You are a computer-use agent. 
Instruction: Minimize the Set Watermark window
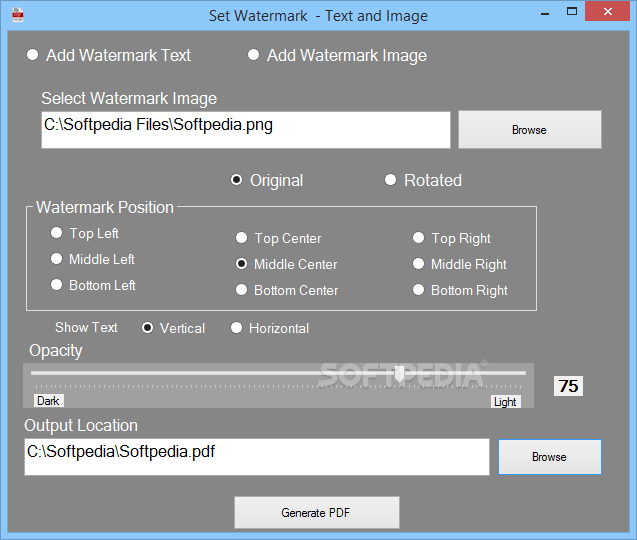[545, 14]
